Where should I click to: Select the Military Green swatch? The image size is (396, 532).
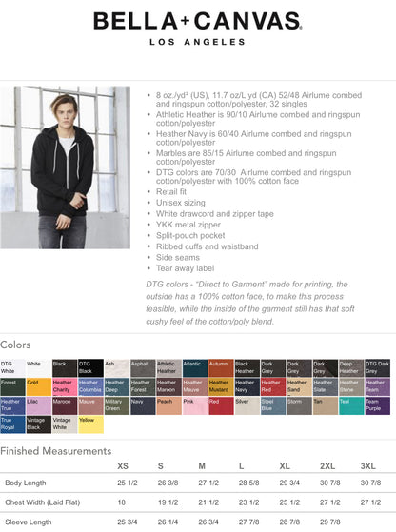tap(117, 405)
